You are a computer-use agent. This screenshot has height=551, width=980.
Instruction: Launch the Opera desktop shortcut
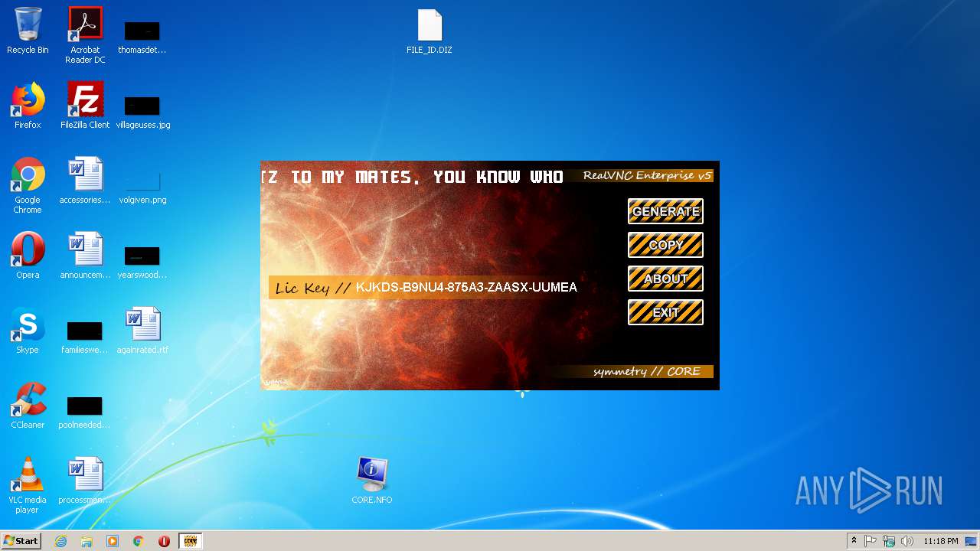pyautogui.click(x=28, y=256)
